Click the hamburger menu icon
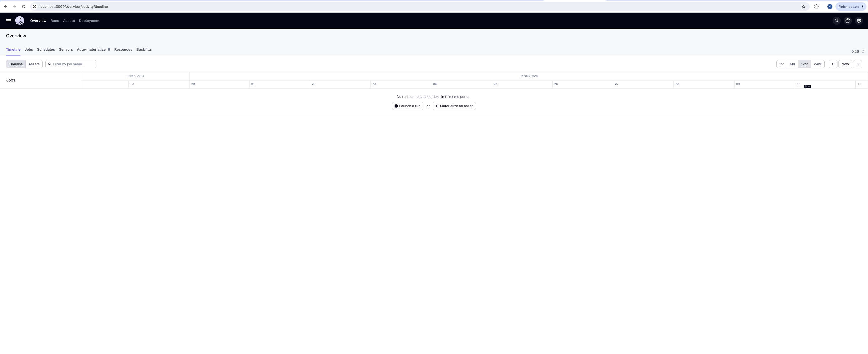This screenshot has height=354, width=868. pyautogui.click(x=8, y=20)
